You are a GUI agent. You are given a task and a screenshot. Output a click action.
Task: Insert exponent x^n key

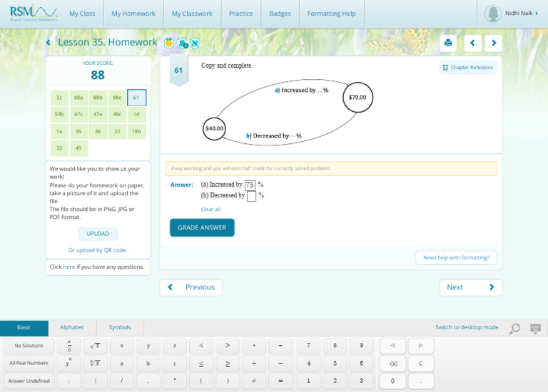69,363
